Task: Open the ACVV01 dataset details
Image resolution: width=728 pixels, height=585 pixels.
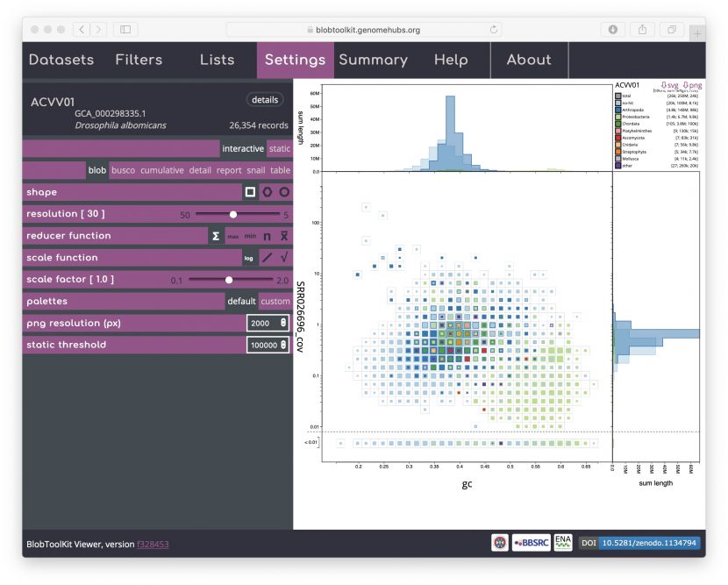Action: (x=265, y=99)
